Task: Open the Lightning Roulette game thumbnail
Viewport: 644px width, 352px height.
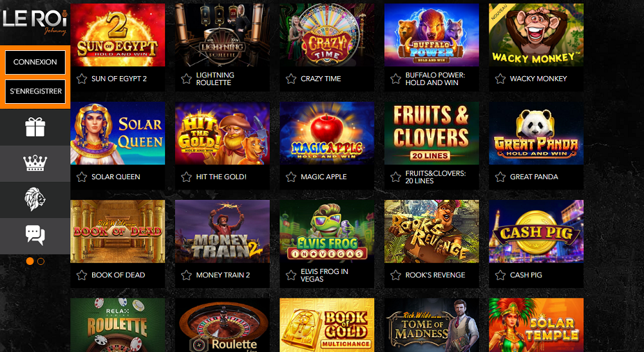Action: 222,35
